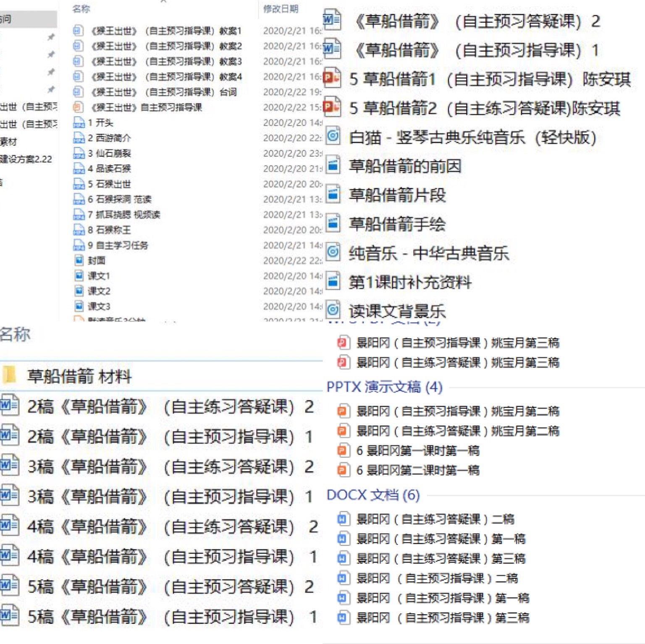Screen dimensions: 645x644
Task: Click presentation icon of 6 景阳冈第一课时第一稿
Action: click(x=343, y=450)
